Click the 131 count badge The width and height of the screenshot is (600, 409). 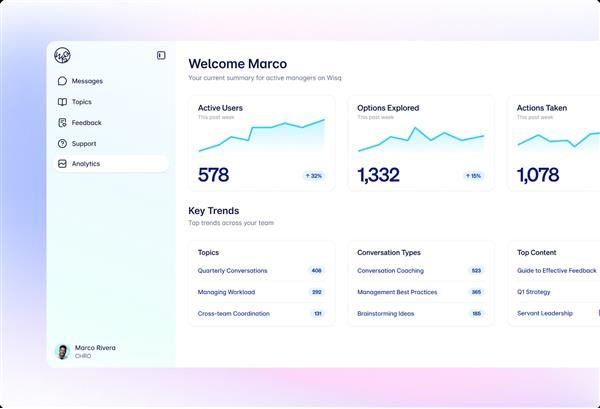[318, 314]
